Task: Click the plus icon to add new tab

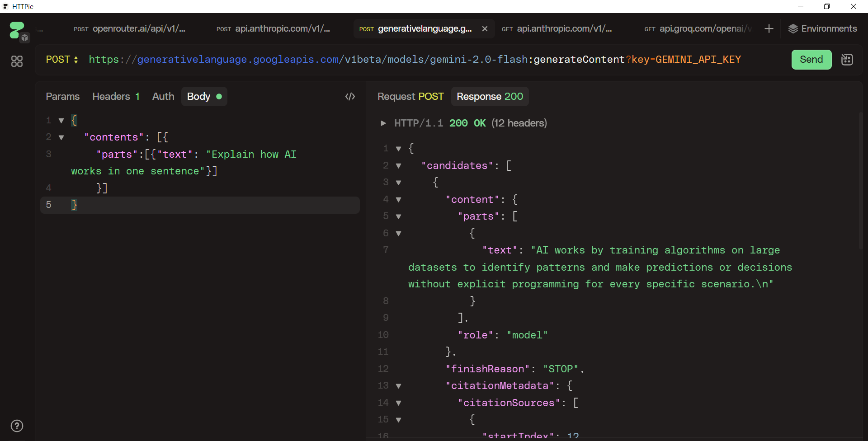Action: [769, 28]
